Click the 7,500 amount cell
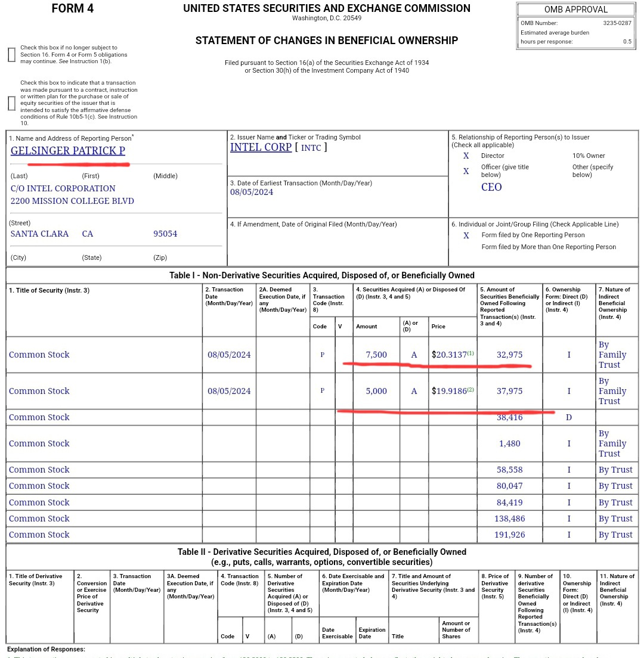 376,355
